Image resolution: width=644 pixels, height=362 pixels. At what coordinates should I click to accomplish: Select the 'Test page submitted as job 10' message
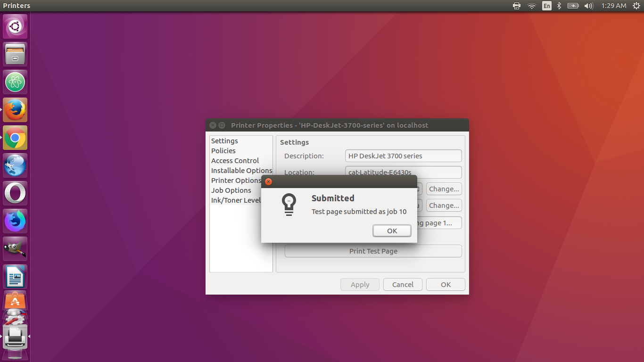(x=359, y=212)
